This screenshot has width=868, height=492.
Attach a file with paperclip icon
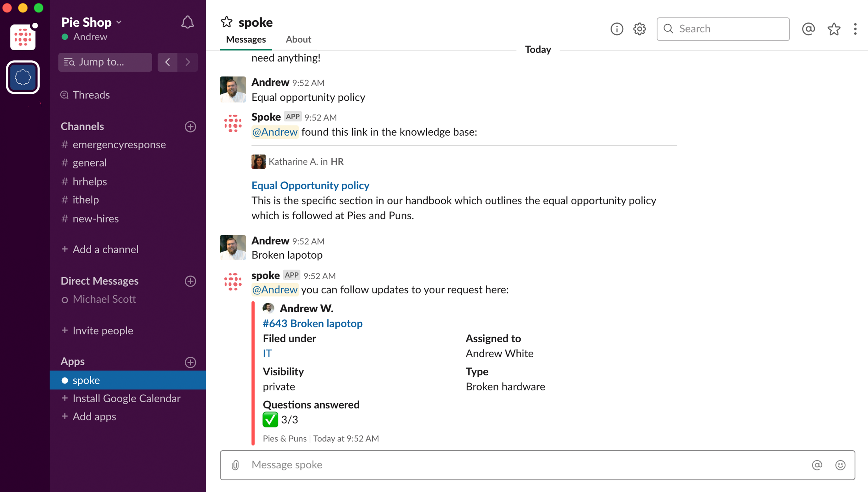click(x=235, y=465)
